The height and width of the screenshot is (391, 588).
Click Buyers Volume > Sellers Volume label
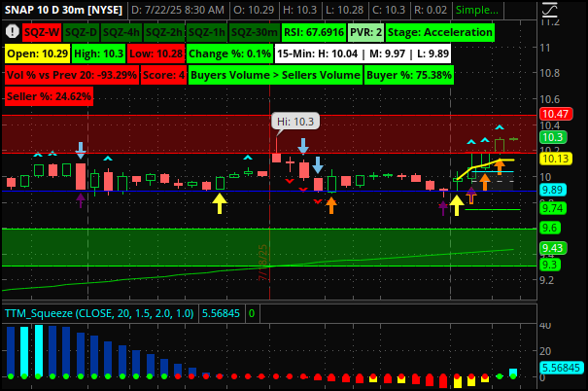click(x=275, y=75)
